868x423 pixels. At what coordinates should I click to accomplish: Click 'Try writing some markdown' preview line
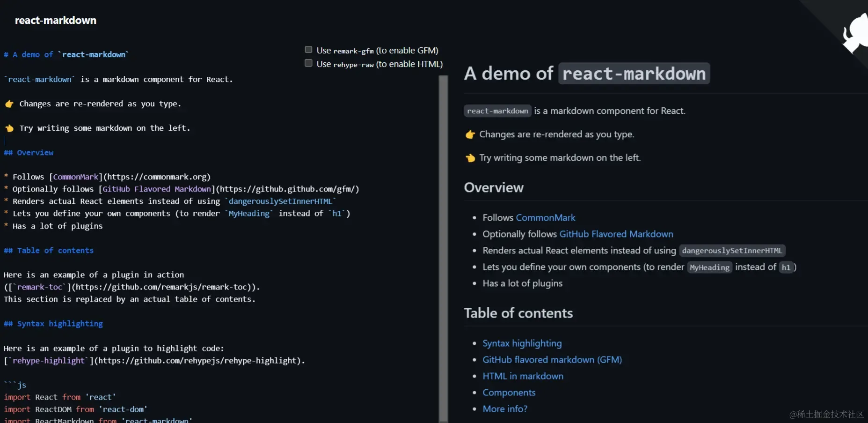click(553, 158)
